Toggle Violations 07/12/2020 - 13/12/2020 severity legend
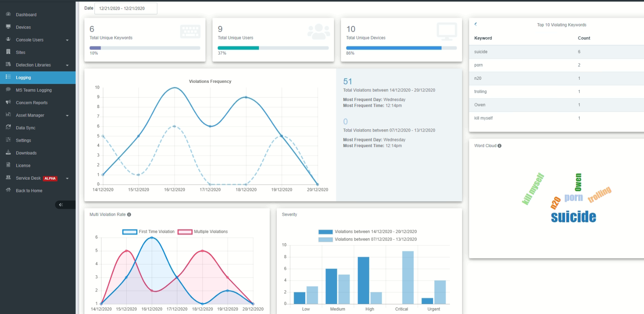Image resolution: width=644 pixels, height=314 pixels. click(x=368, y=239)
